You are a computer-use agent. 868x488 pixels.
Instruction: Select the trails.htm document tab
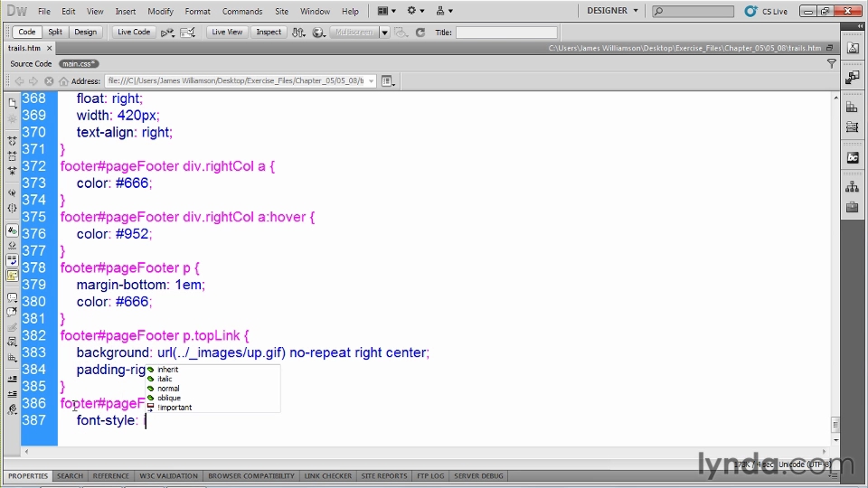[24, 48]
